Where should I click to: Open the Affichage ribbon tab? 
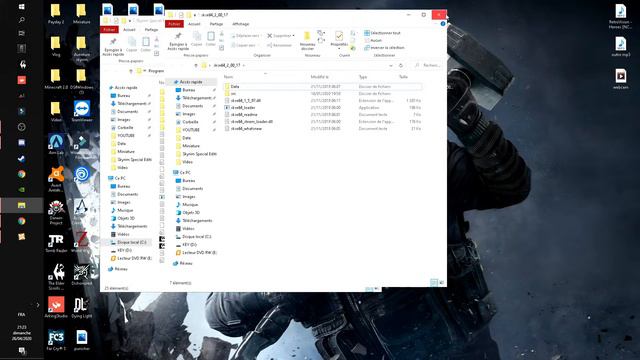241,24
